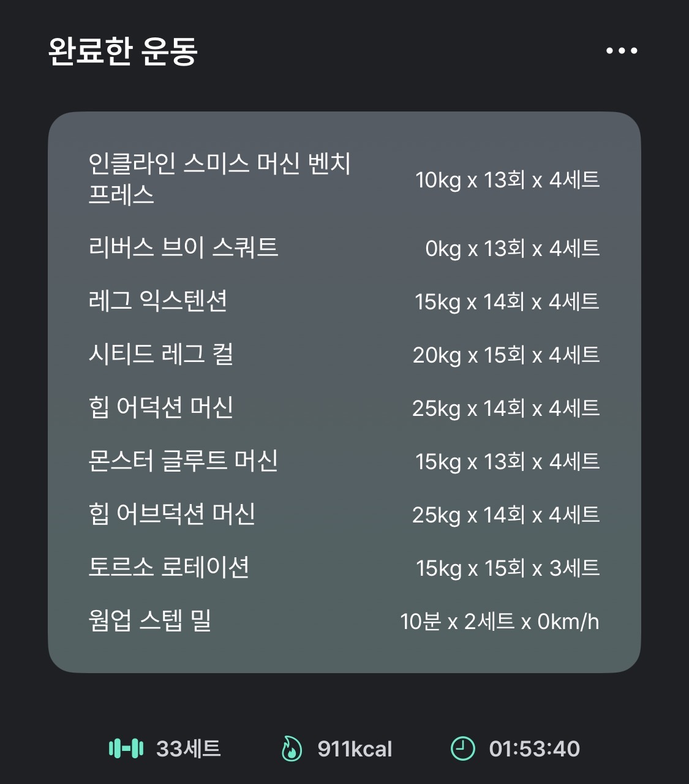Select 리버스 브이 스쿼트 exercise row

coord(344,248)
